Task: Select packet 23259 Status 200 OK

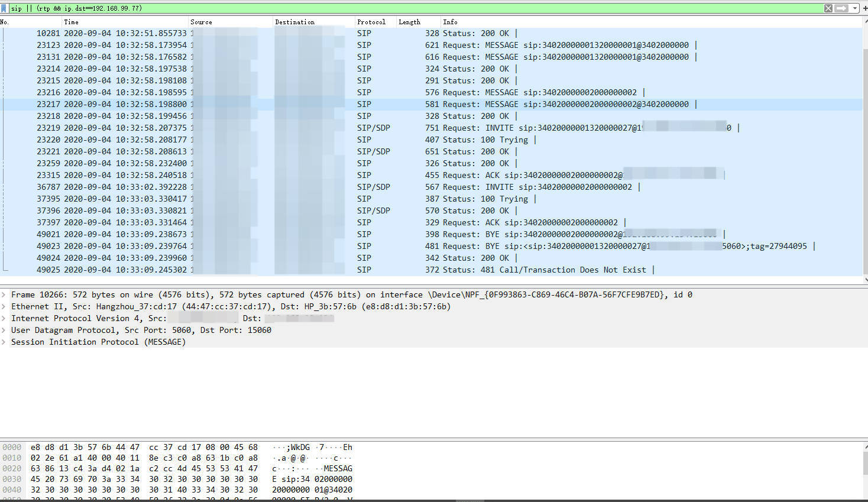Action: click(x=431, y=163)
